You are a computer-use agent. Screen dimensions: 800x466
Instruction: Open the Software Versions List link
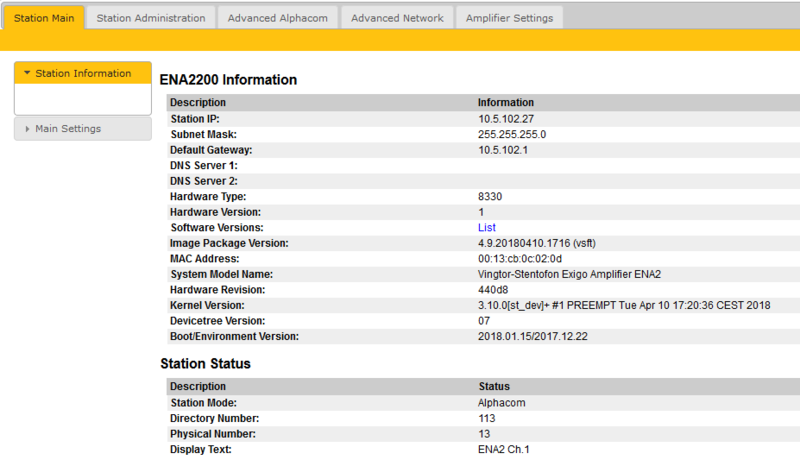tap(486, 228)
